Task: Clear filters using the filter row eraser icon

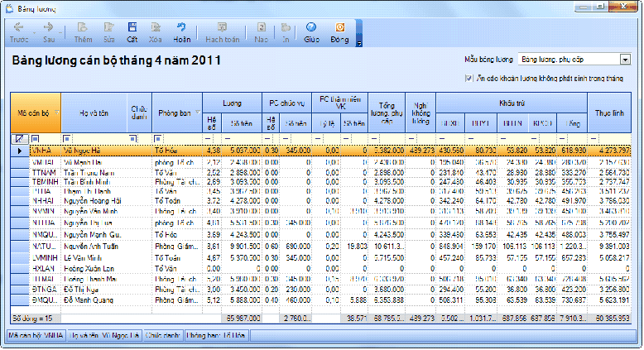Action: [19, 139]
